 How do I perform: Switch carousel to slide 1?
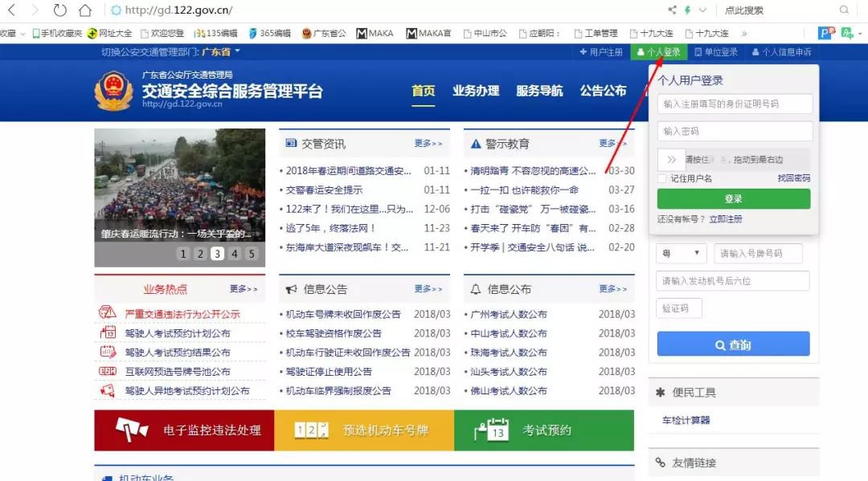[183, 254]
